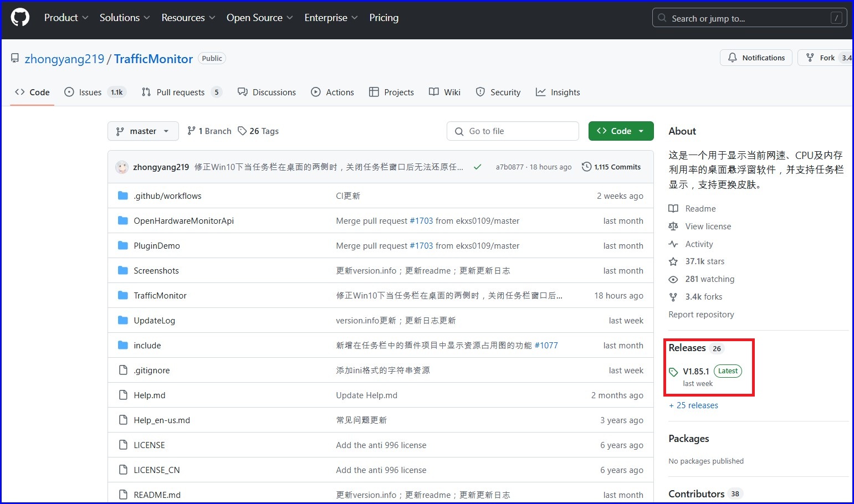This screenshot has height=504, width=854.
Task: View the 1 Branch link
Action: (209, 131)
